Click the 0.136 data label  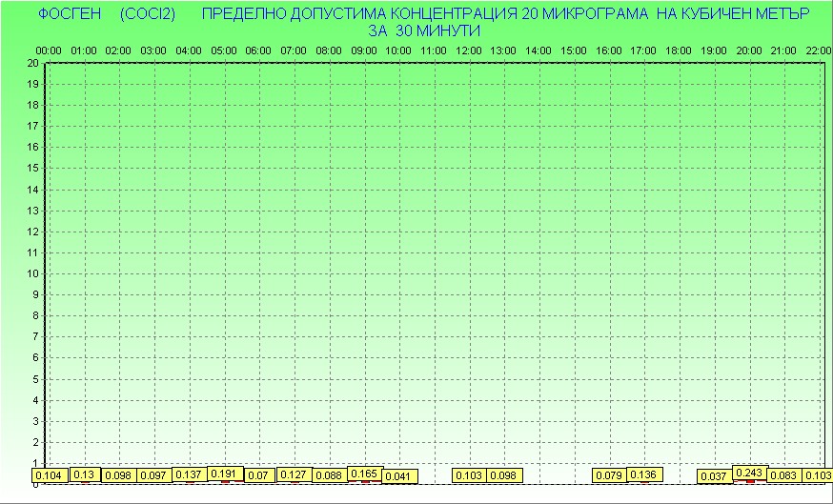pos(644,474)
